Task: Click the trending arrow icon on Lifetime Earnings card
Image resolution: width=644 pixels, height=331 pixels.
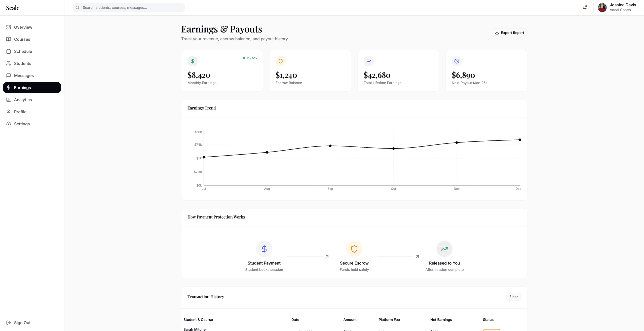Action: [x=368, y=61]
